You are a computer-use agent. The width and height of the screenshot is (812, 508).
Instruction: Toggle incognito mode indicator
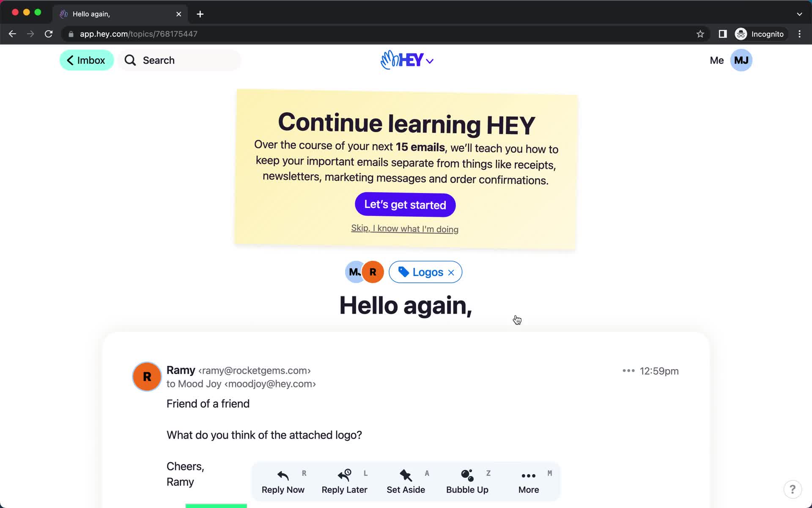point(760,34)
